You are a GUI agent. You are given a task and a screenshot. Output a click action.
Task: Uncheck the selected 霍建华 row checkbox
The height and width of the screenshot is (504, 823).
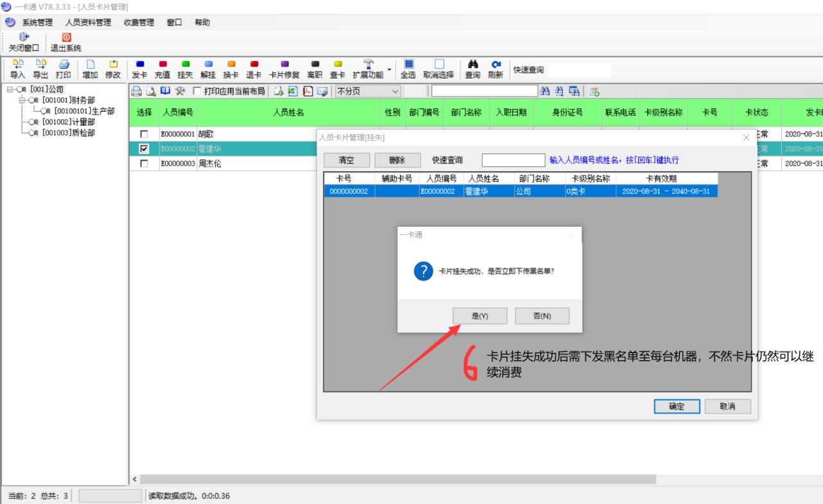coord(144,149)
